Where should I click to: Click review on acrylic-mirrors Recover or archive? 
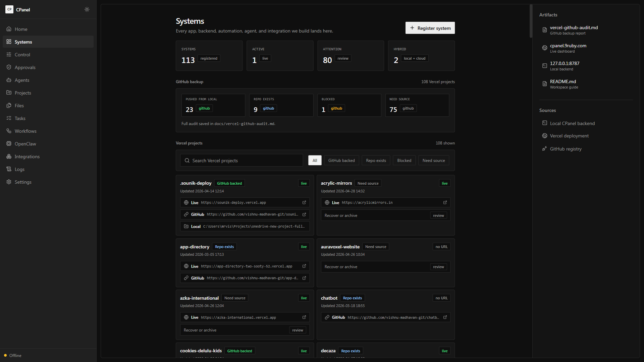point(438,216)
